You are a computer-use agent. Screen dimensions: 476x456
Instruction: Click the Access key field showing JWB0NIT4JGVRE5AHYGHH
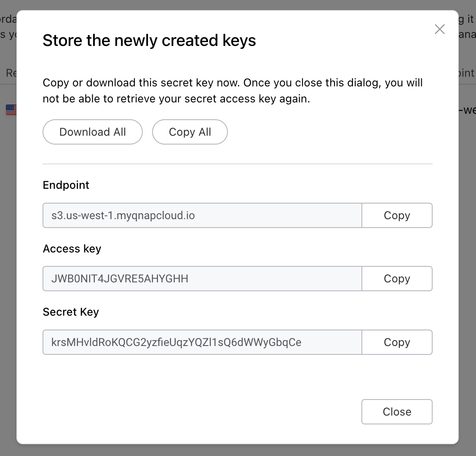point(202,279)
